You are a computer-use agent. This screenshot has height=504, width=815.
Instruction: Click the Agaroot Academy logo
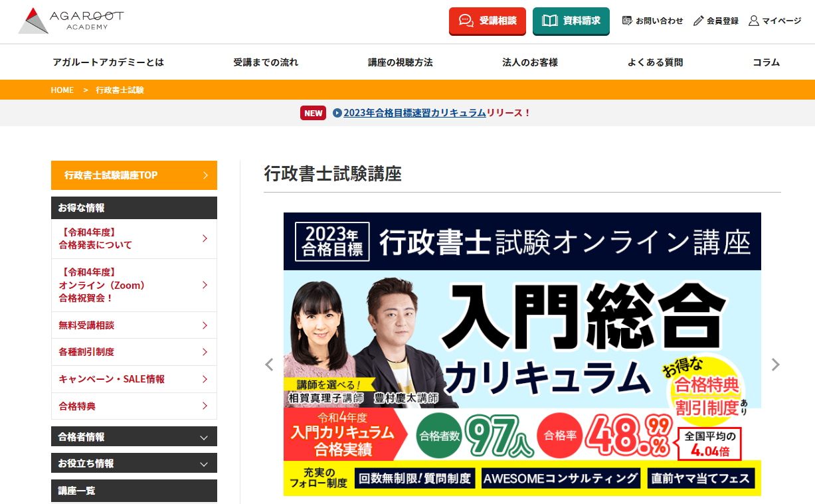click(x=70, y=21)
